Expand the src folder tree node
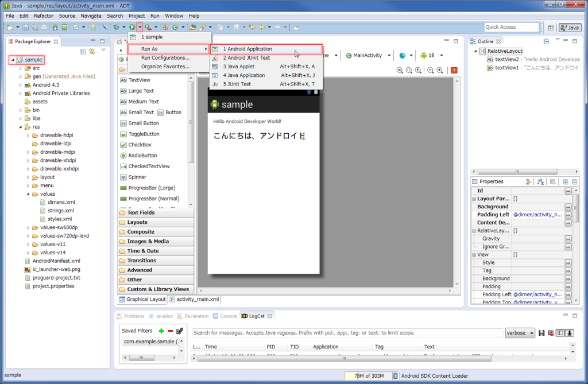Viewport: 588px width, 384px height. [20, 68]
